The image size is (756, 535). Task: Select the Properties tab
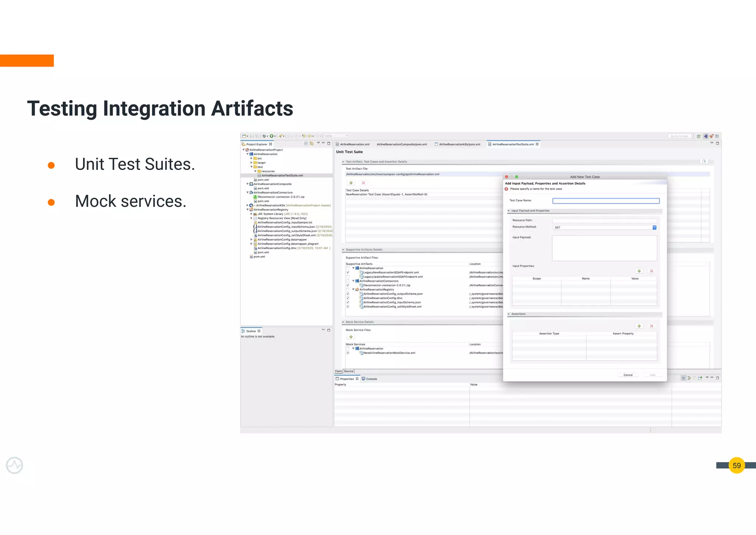pyautogui.click(x=347, y=379)
